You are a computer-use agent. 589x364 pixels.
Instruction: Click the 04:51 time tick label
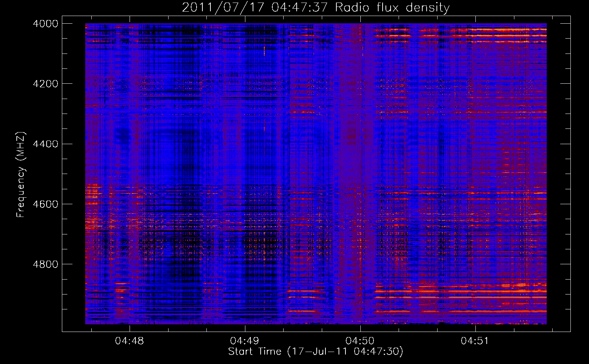[x=475, y=341]
